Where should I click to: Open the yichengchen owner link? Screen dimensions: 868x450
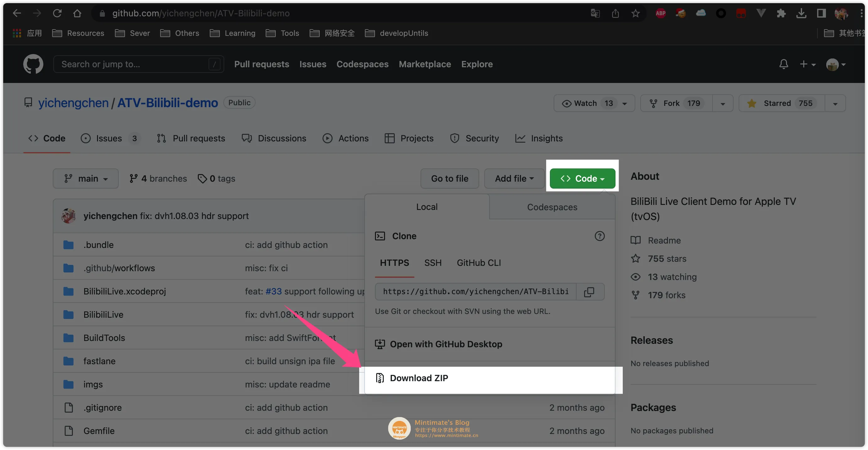(73, 102)
